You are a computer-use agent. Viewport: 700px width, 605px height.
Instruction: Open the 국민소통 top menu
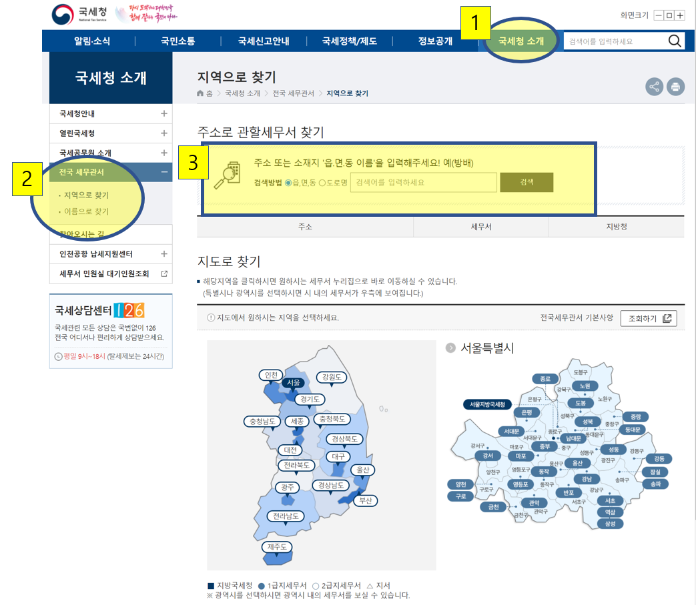tap(178, 41)
